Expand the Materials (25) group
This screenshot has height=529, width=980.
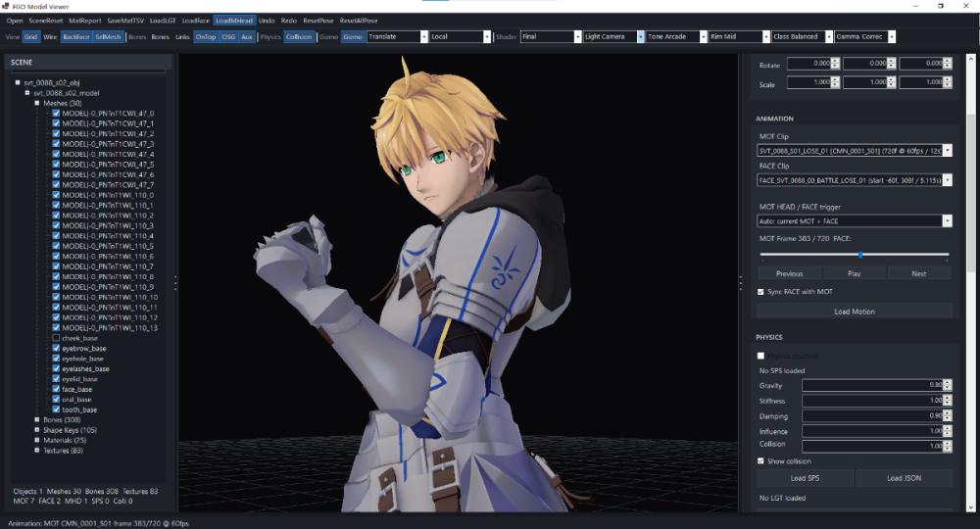[37, 440]
